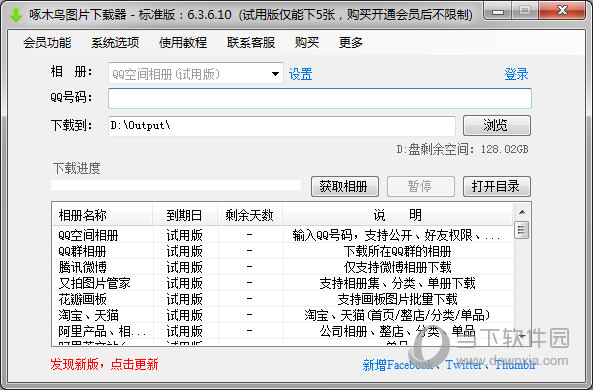Sort by 剩余天数 column header

pyautogui.click(x=250, y=215)
